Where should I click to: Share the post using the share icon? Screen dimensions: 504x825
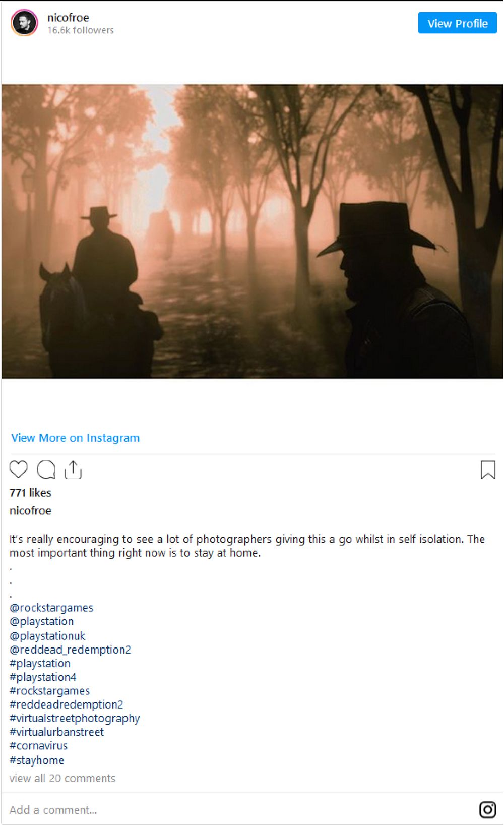73,469
